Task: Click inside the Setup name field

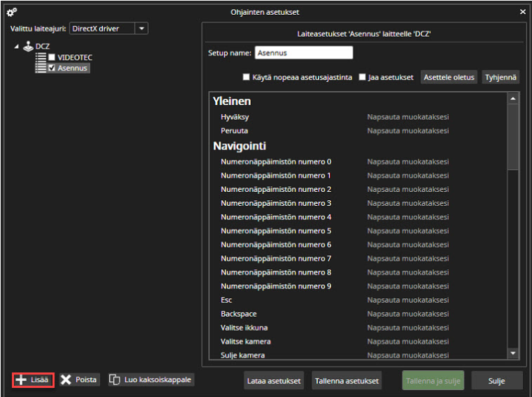Action: pyautogui.click(x=303, y=53)
